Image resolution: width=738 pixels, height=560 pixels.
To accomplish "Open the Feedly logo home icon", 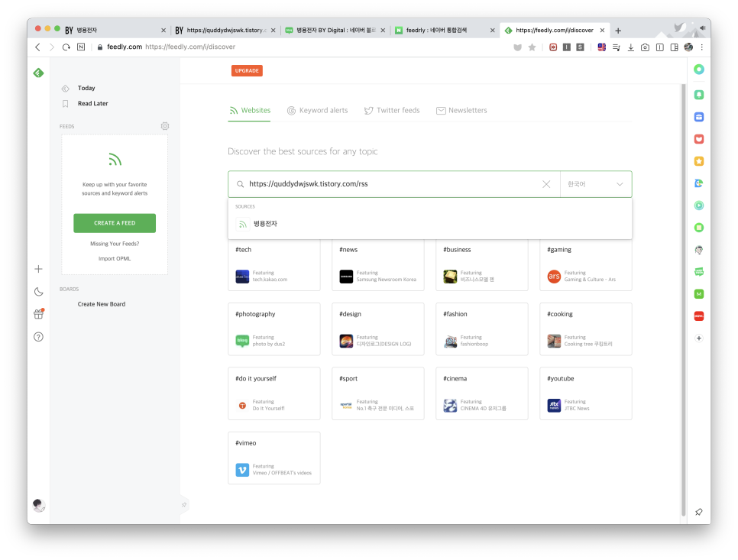I will click(x=39, y=73).
